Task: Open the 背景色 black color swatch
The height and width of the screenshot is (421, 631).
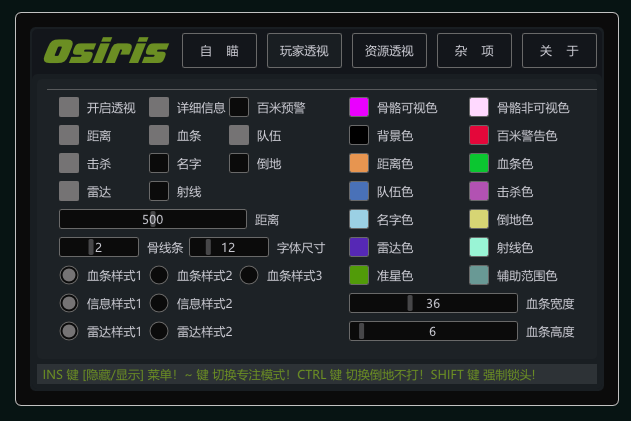Action: (359, 135)
